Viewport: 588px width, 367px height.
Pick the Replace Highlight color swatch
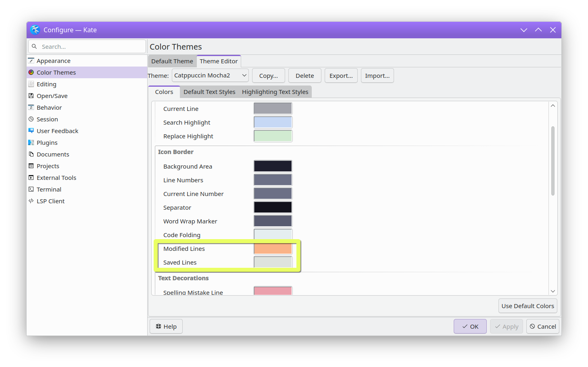click(273, 136)
